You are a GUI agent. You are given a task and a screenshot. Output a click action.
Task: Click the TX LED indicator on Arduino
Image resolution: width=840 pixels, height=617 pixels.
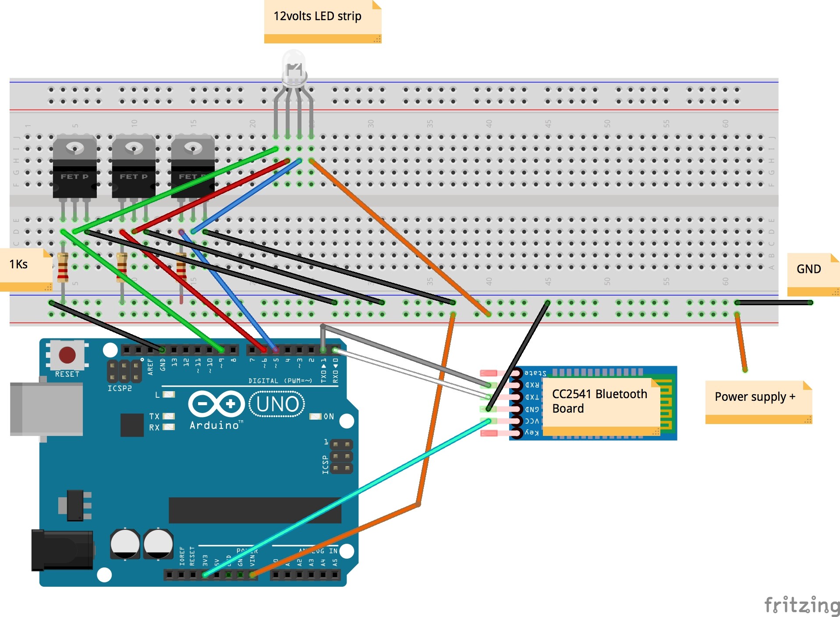(x=169, y=416)
